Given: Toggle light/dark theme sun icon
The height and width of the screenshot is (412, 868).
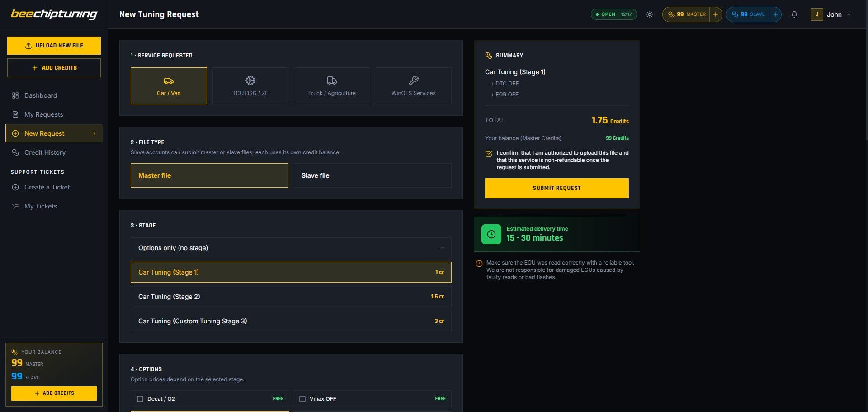Looking at the screenshot, I should (650, 14).
